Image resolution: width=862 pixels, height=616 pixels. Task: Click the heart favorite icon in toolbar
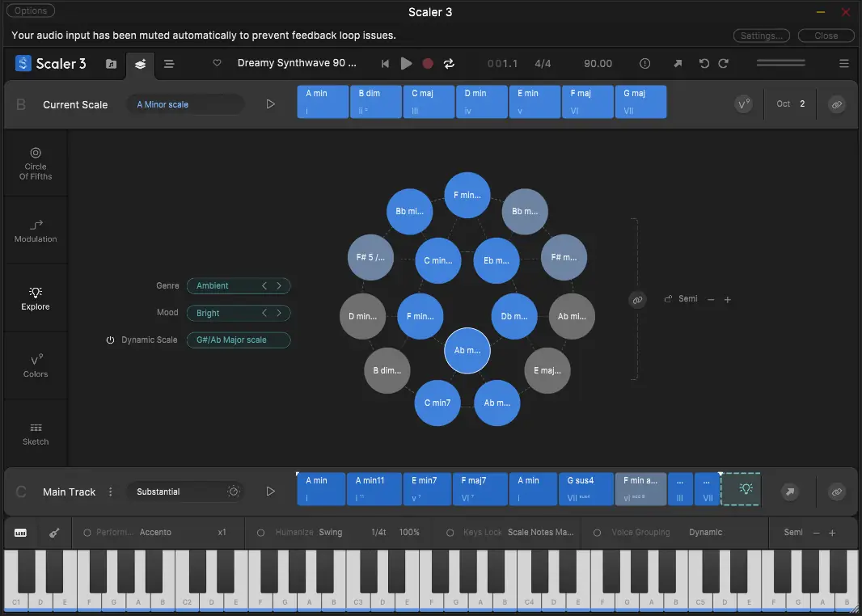click(217, 63)
